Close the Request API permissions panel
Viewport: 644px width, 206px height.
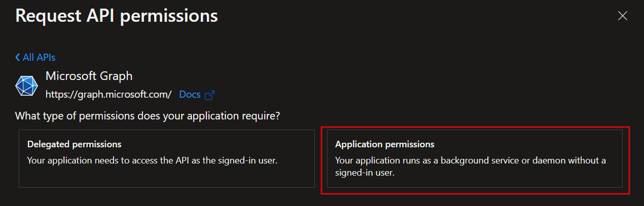623,16
